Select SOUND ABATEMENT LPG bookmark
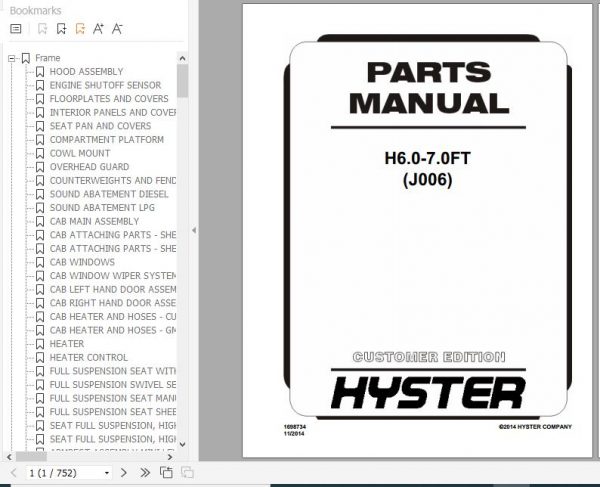The height and width of the screenshot is (487, 600). [102, 207]
